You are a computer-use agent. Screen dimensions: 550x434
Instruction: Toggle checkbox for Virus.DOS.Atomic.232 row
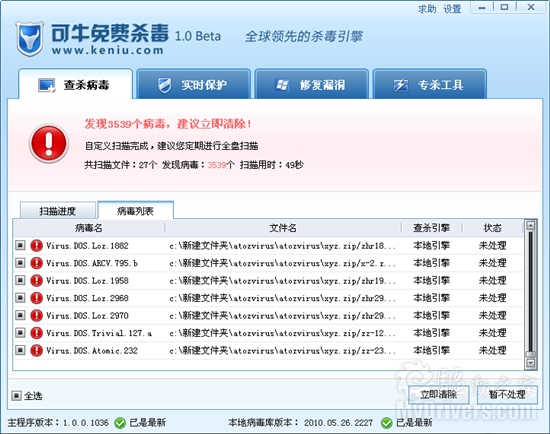20,349
